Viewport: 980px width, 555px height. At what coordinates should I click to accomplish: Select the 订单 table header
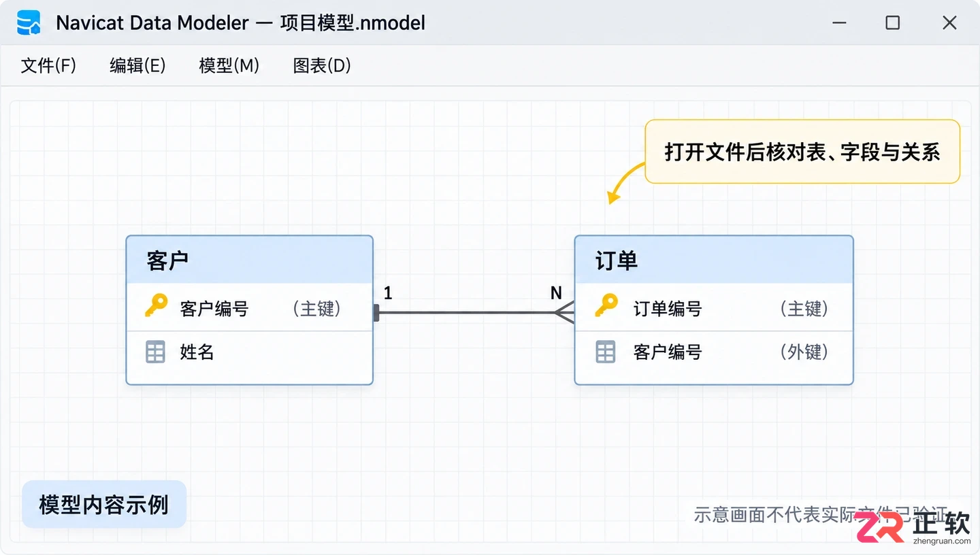coord(714,260)
